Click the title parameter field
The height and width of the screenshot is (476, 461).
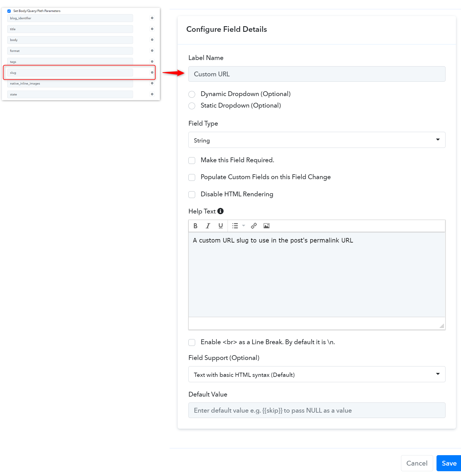point(70,29)
